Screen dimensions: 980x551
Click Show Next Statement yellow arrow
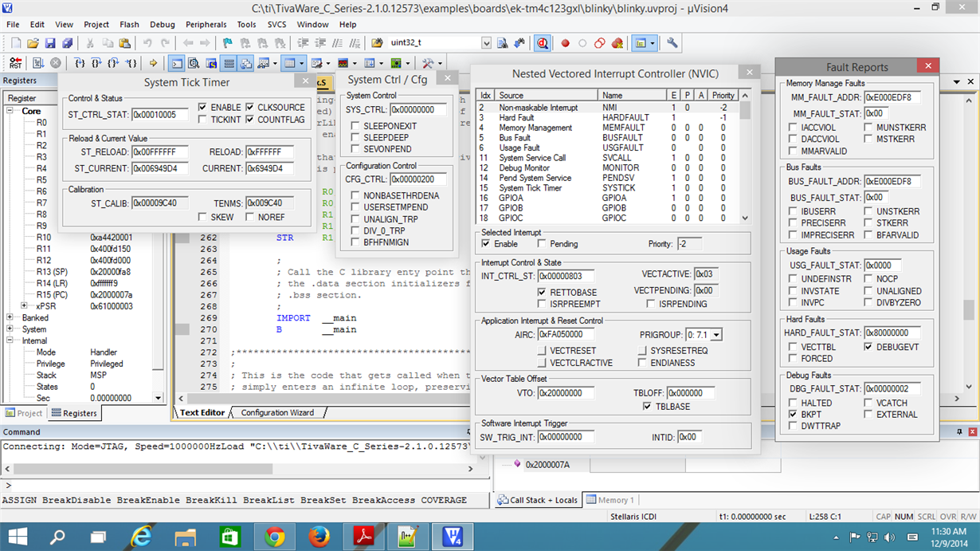(153, 62)
